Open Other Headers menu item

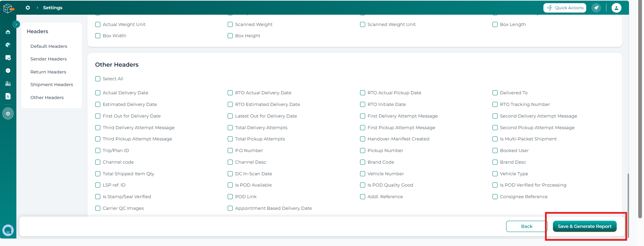47,97
